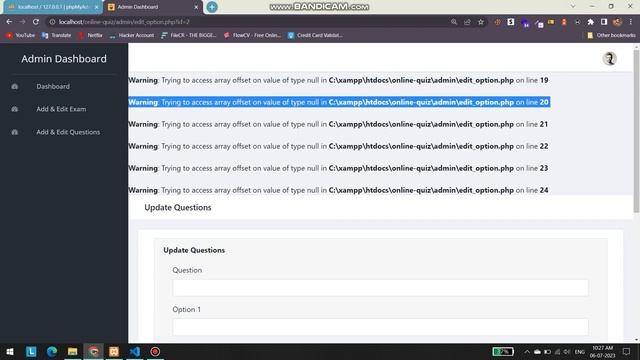640x360 pixels.
Task: Open Add & Edit Questions in sidebar
Action: [x=68, y=132]
